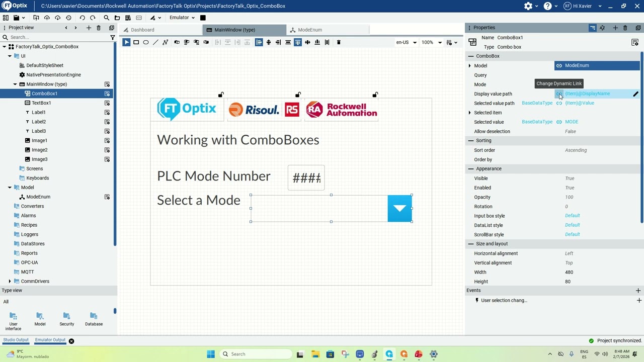Click the sort alphabetically AZ icon in Properties
This screenshot has height=362, width=644.
coord(602,28)
